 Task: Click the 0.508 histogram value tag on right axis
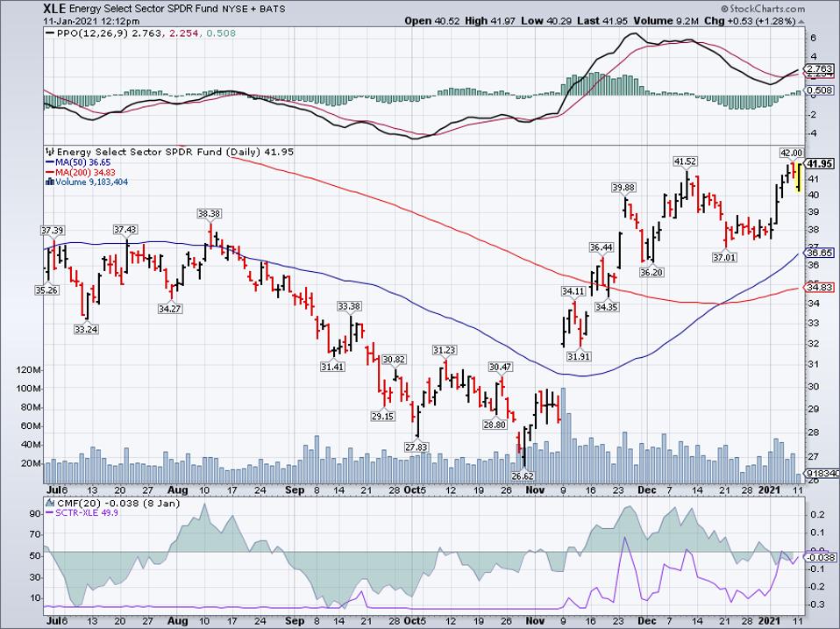pos(820,90)
